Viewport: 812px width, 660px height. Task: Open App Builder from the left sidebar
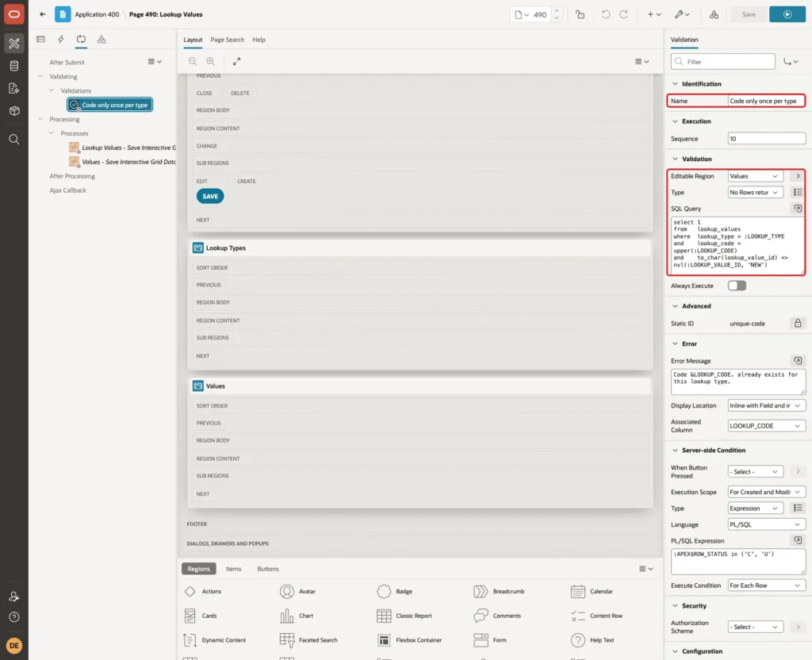tap(14, 43)
